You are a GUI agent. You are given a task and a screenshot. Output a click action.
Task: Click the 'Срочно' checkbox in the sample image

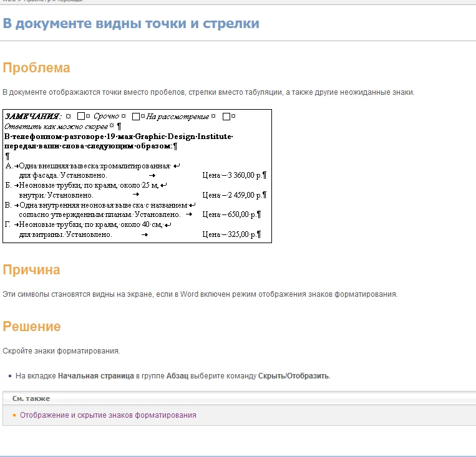pyautogui.click(x=81, y=116)
